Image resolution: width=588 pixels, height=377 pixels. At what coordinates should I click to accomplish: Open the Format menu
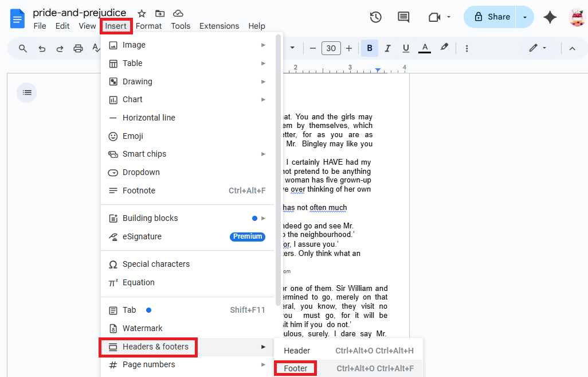[148, 26]
